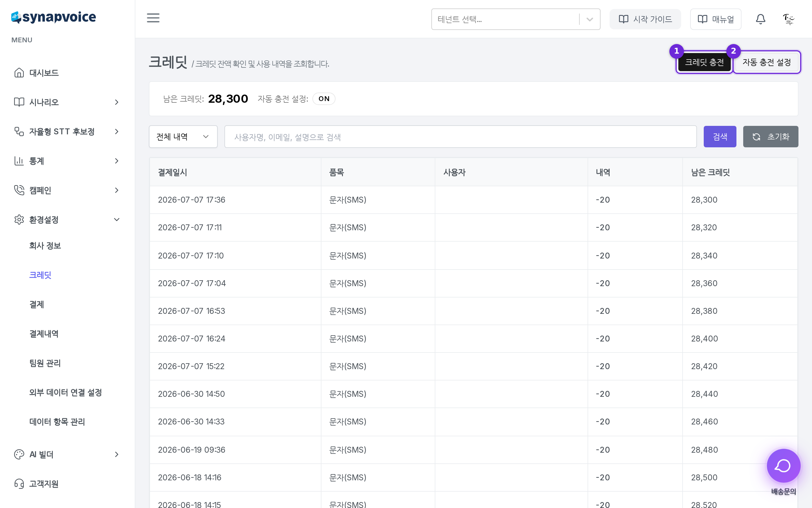Image resolution: width=812 pixels, height=508 pixels.
Task: Click the 2026-07-07 17:36 row date
Action: point(192,200)
